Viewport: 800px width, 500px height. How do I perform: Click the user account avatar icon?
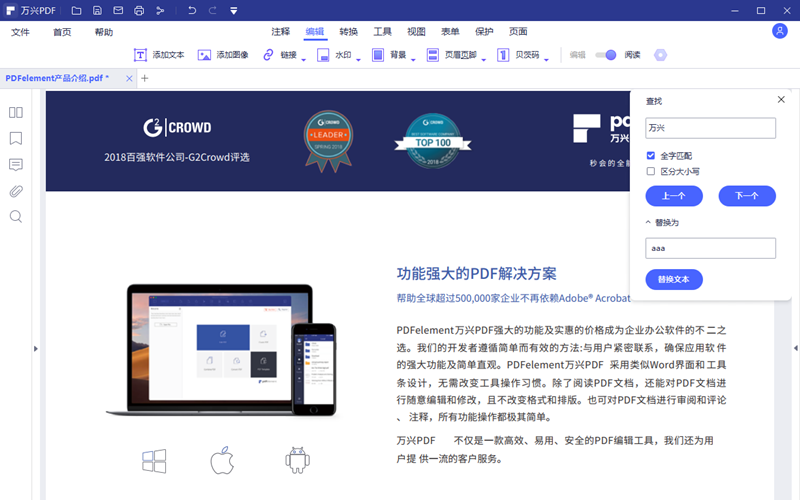pos(780,31)
